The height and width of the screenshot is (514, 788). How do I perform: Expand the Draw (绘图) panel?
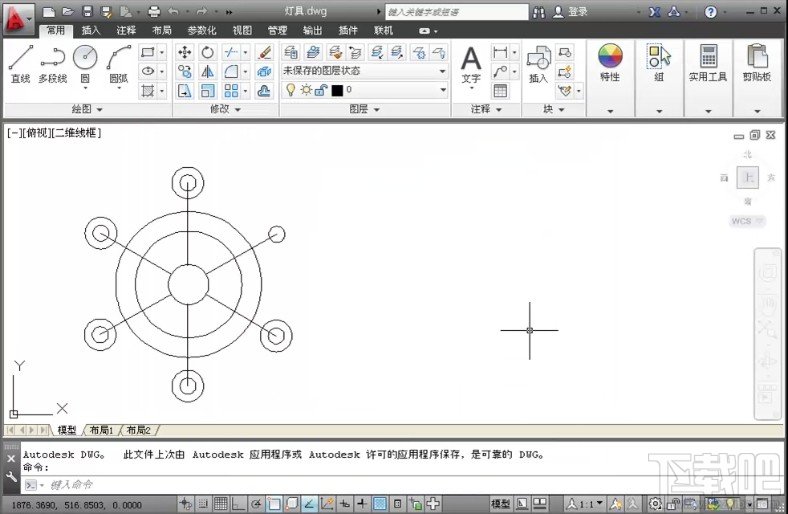coord(87,109)
